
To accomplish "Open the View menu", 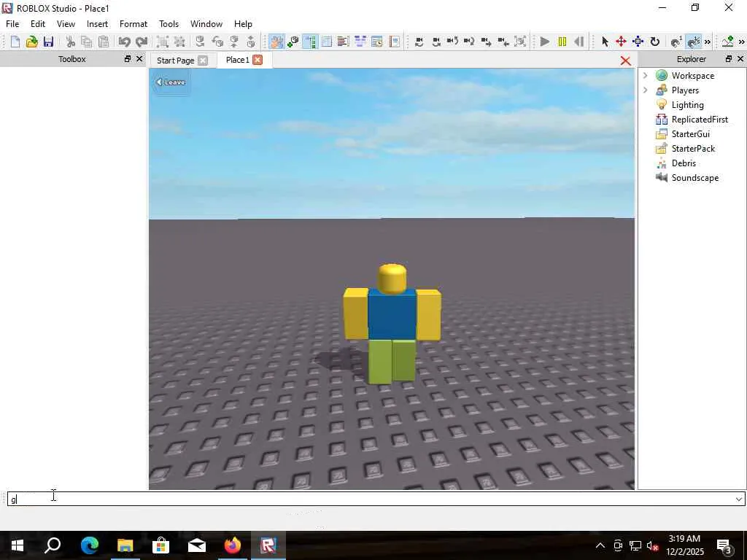I will [66, 24].
